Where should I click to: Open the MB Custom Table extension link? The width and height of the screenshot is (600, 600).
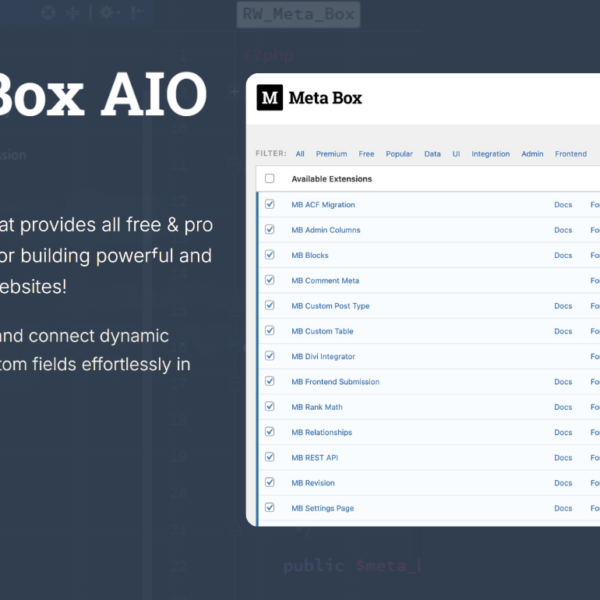[322, 331]
